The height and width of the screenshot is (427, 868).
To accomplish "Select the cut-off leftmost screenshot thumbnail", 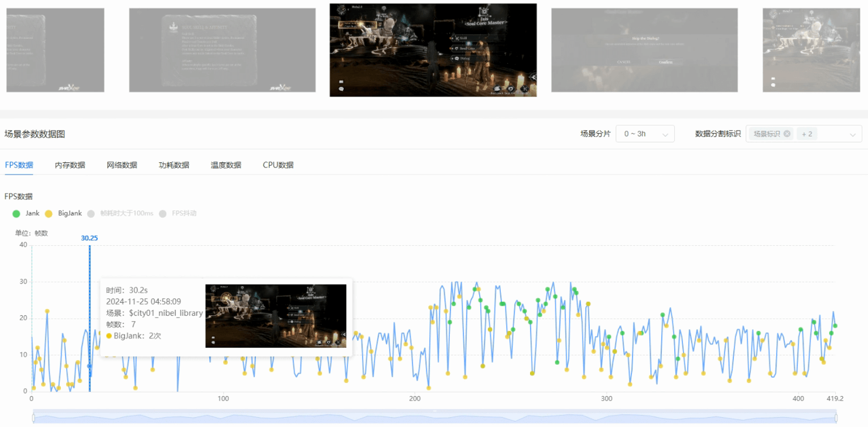I will click(55, 50).
